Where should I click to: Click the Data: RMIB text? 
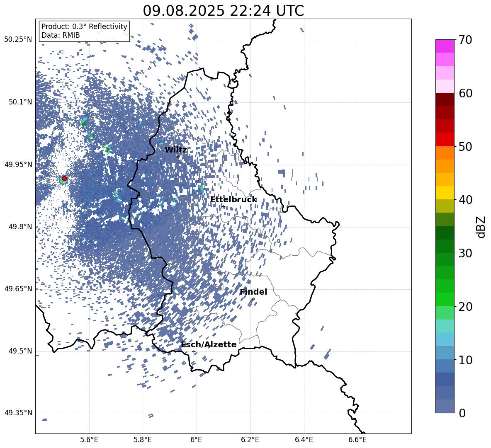(61, 35)
